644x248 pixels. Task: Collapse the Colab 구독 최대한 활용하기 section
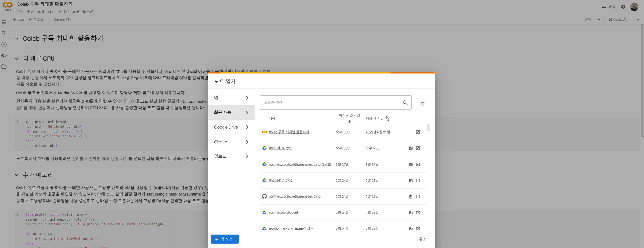pyautogui.click(x=17, y=39)
